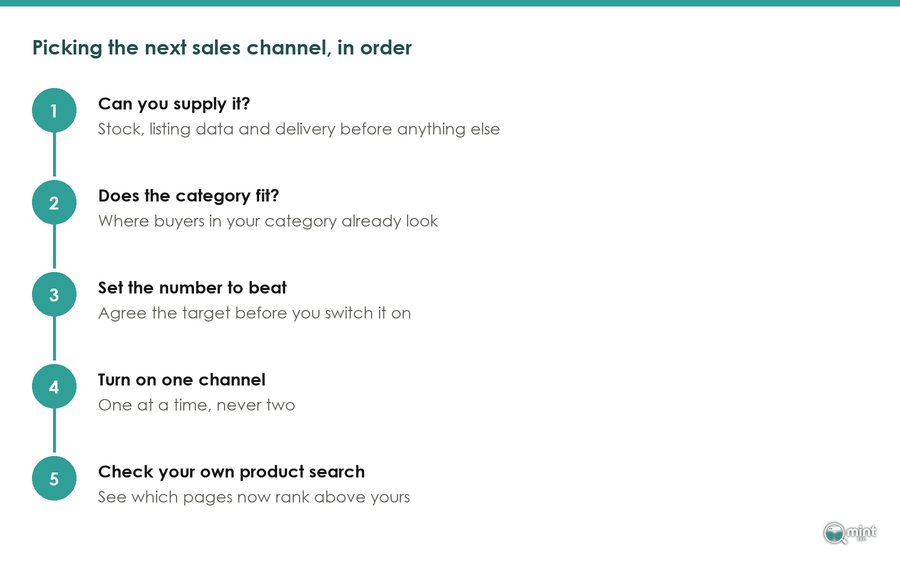Screen dimensions: 900x568
Task: Select the 'Does the category fit?' heading
Action: click(x=188, y=196)
